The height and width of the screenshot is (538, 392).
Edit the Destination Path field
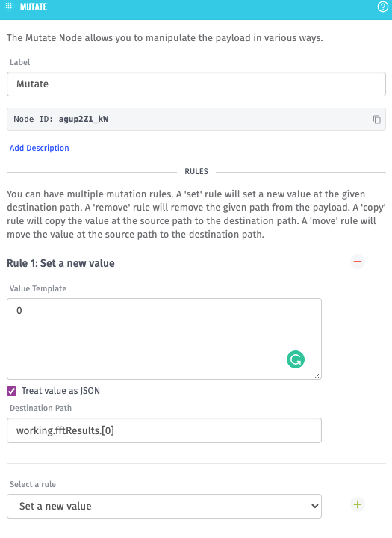tap(164, 430)
